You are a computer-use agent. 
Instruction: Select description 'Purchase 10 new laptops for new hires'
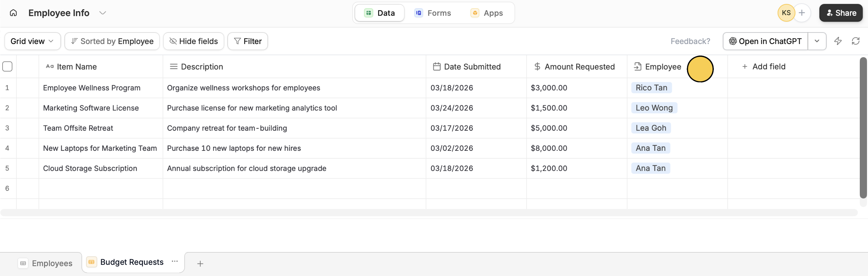pos(294,148)
